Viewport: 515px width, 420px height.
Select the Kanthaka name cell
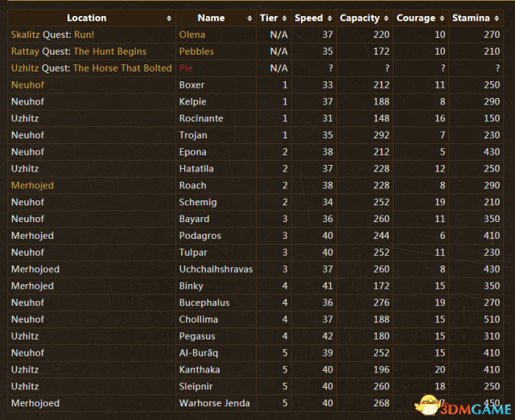[216, 370]
